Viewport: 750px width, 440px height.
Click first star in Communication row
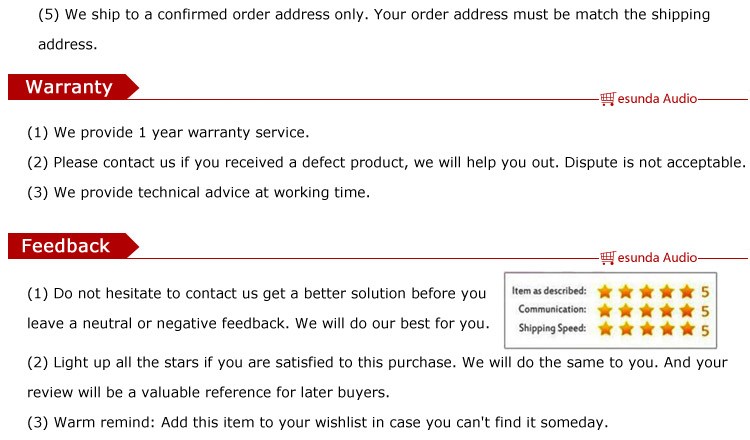pos(603,309)
